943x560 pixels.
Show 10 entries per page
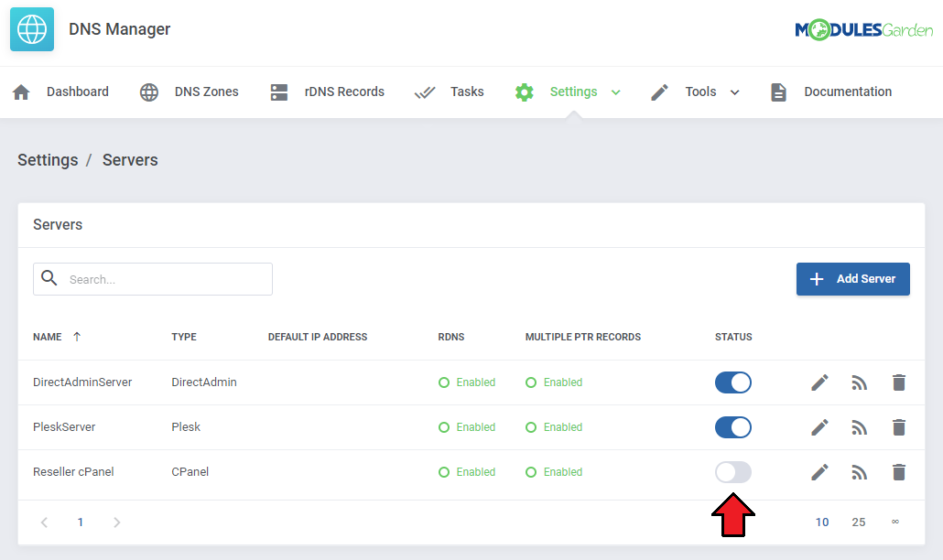pos(822,522)
